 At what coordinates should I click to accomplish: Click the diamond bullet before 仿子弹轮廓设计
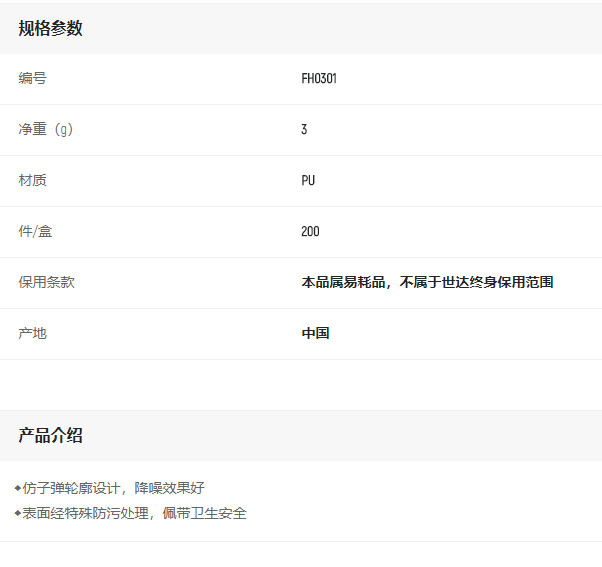[18, 488]
